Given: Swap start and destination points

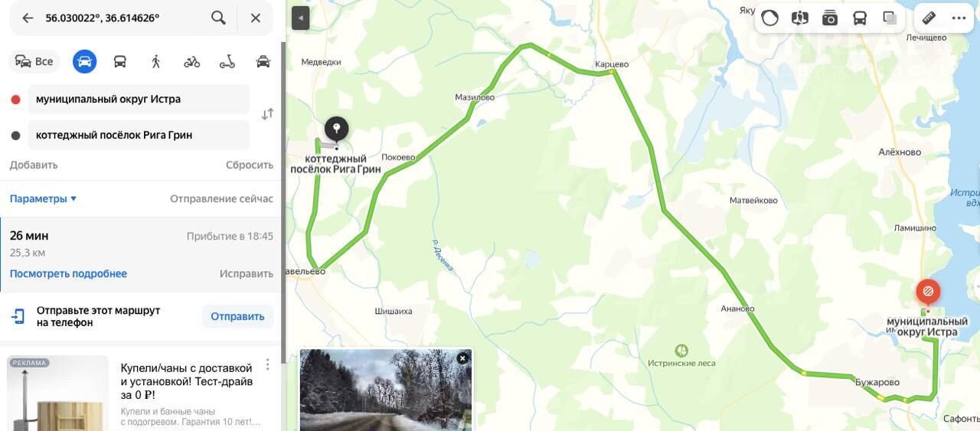Looking at the screenshot, I should click(x=267, y=115).
